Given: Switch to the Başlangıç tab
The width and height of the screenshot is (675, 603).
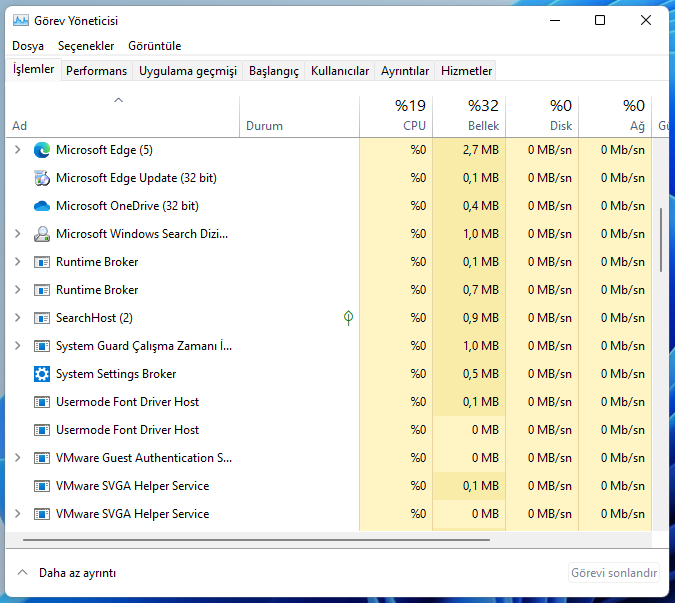Looking at the screenshot, I should click(x=274, y=71).
